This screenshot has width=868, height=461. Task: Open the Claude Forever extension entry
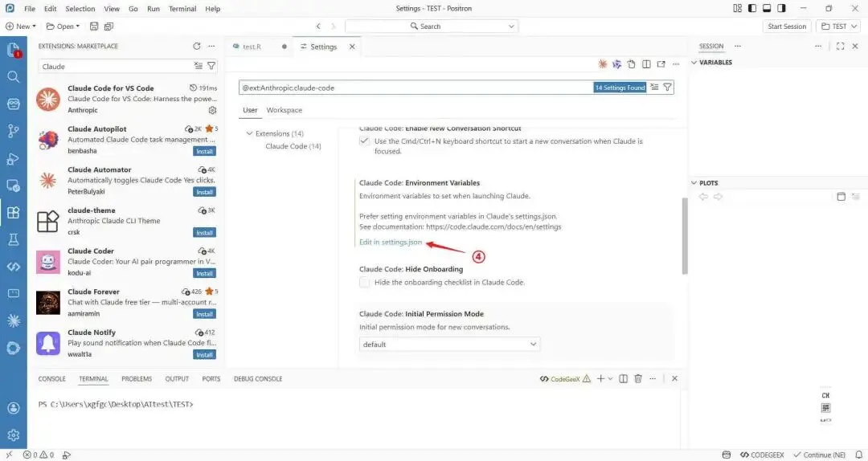tap(127, 302)
